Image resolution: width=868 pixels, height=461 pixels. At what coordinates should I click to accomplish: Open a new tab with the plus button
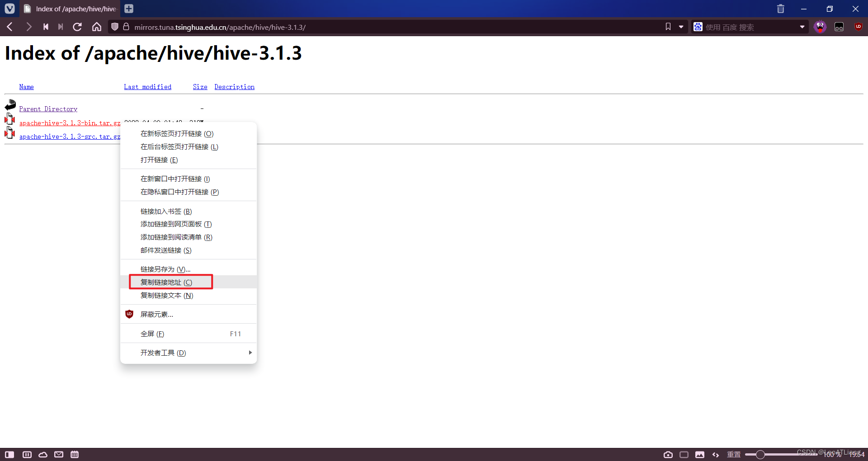[128, 8]
